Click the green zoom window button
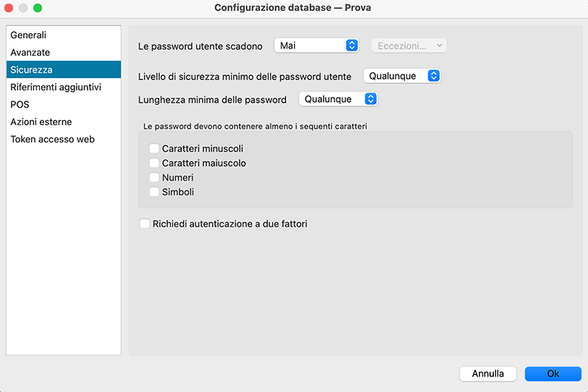The height and width of the screenshot is (392, 588). (x=38, y=8)
